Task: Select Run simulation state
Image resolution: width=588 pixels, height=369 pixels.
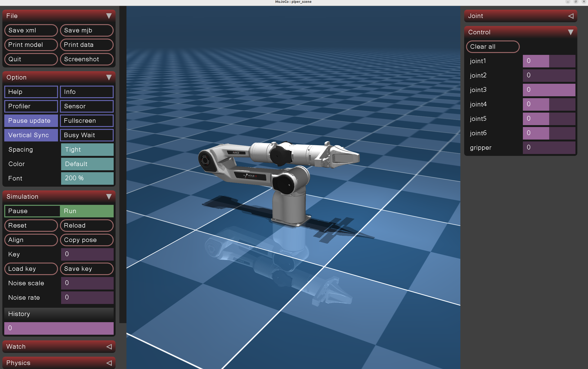Action: coord(87,211)
